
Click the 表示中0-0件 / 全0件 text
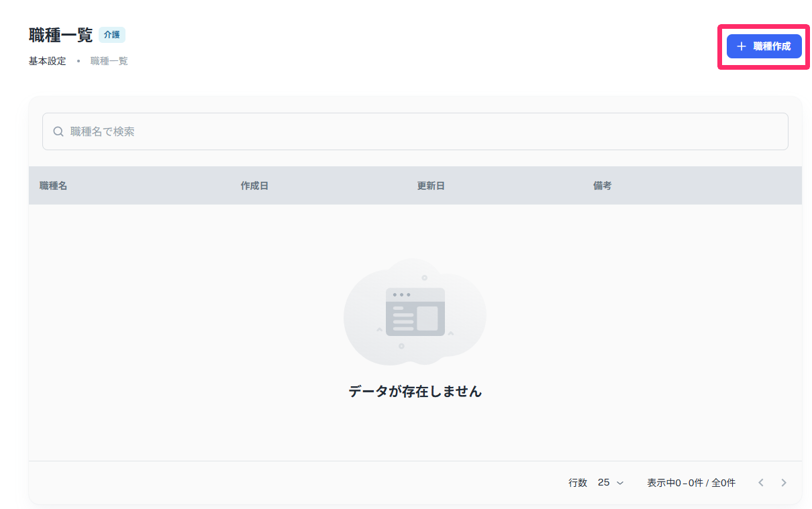click(691, 483)
